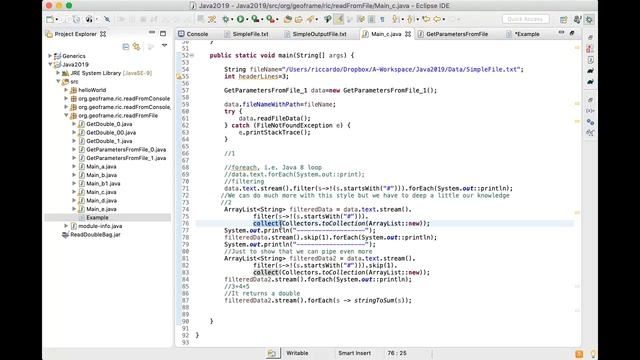Run the program with green Run button

[x=240, y=19]
